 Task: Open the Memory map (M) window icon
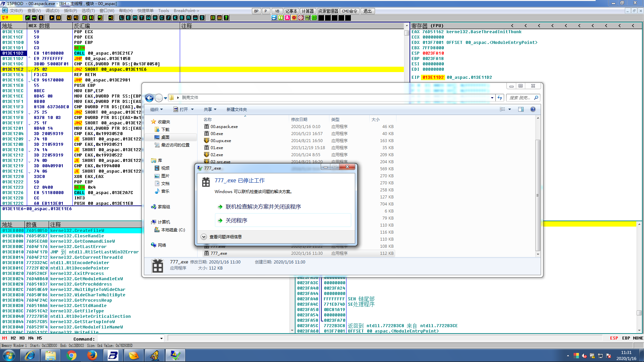pos(135,18)
